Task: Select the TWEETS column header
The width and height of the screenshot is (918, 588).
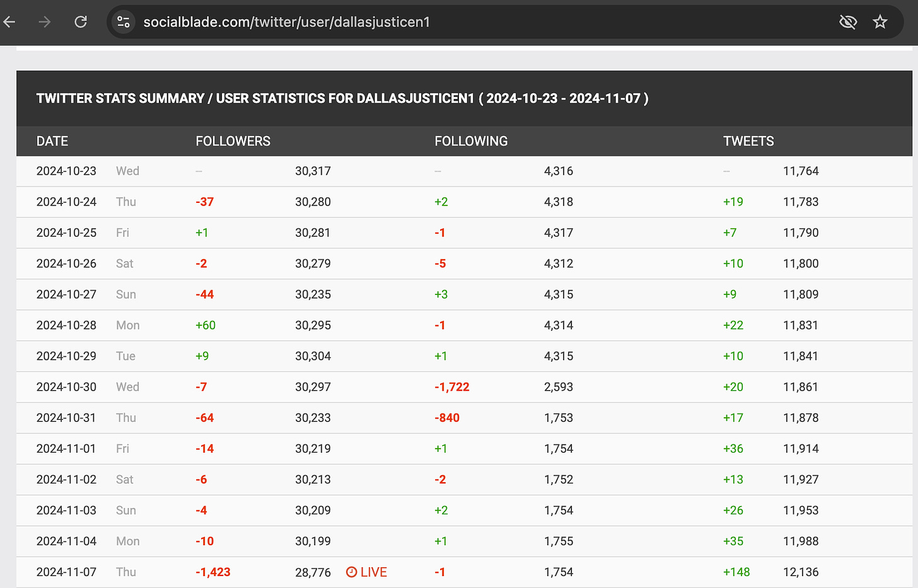Action: click(748, 141)
